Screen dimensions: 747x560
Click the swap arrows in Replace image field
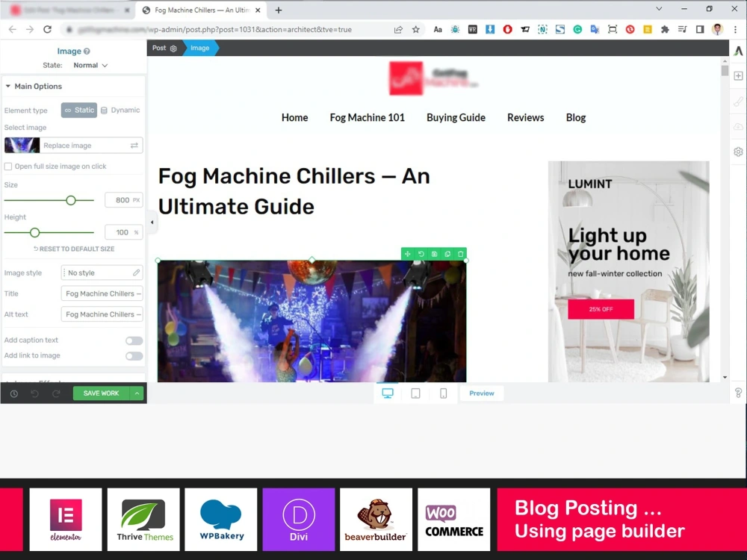coord(134,146)
